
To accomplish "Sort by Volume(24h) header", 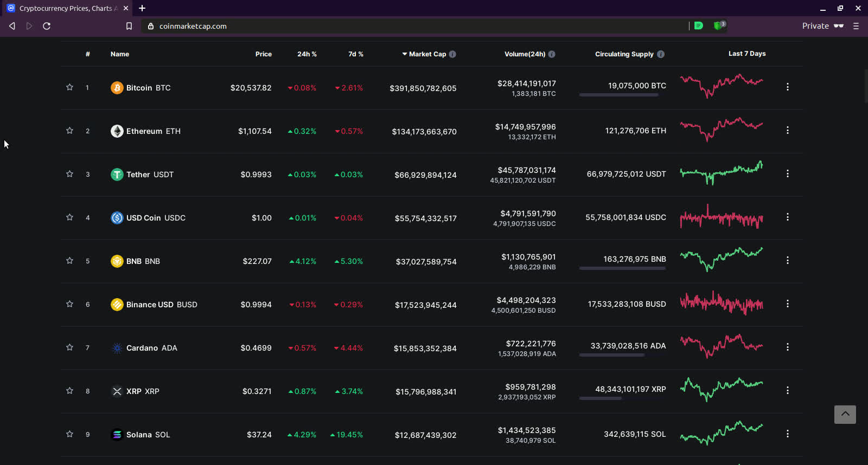I will [525, 54].
